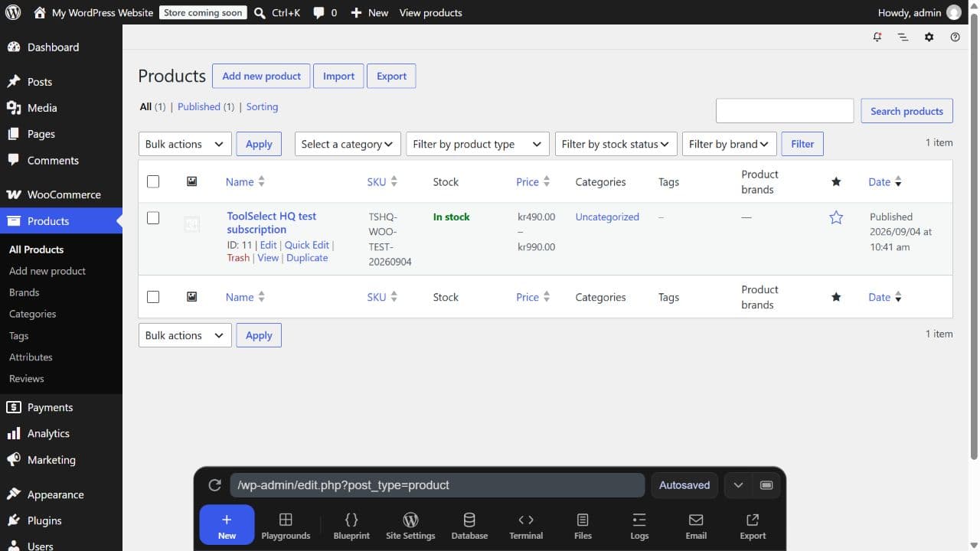Check the select-all checkbox in table header
980x551 pixels.
pos(153,181)
